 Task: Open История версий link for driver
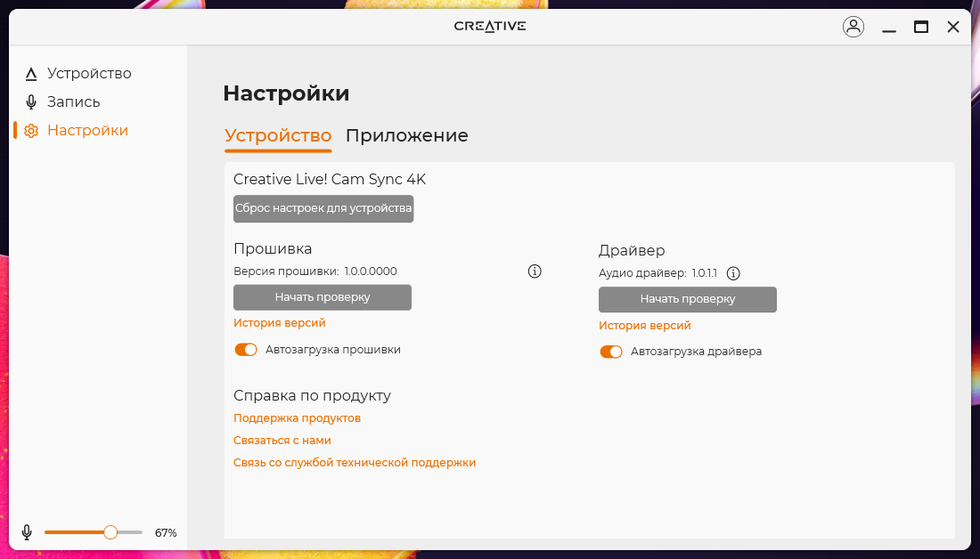[644, 326]
